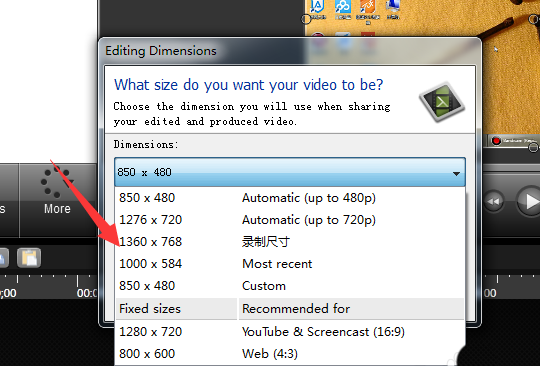
Task: Click the Editing Dimensions title bar
Action: click(289, 51)
